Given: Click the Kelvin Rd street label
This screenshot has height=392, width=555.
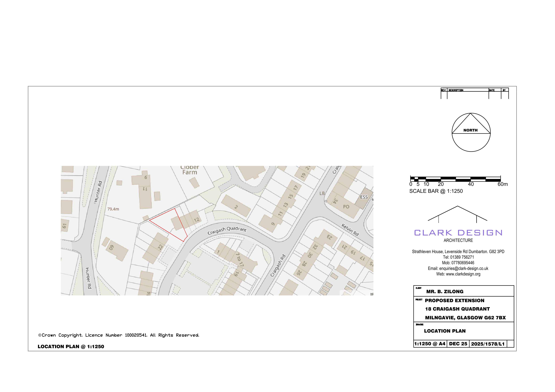Looking at the screenshot, I should (350, 230).
